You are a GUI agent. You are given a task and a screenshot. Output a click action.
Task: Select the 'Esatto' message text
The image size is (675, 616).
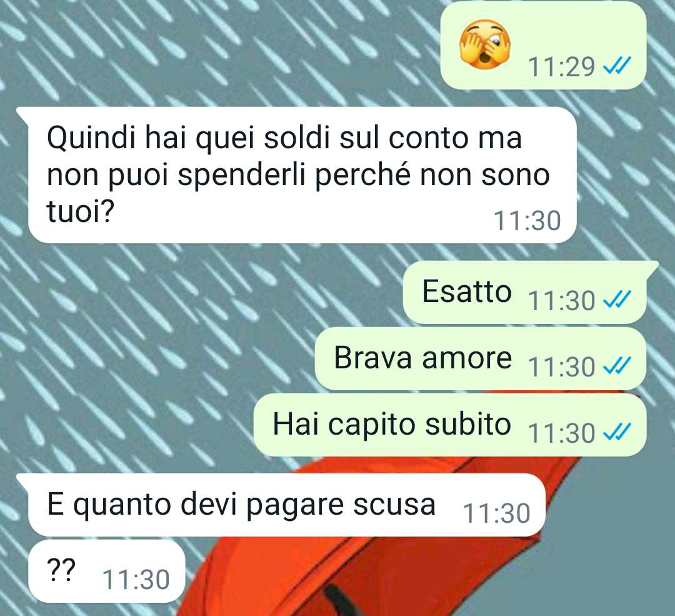[467, 291]
